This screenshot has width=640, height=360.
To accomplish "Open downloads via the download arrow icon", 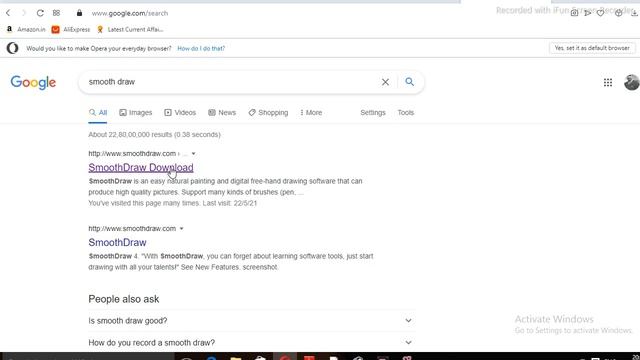I will 634,13.
